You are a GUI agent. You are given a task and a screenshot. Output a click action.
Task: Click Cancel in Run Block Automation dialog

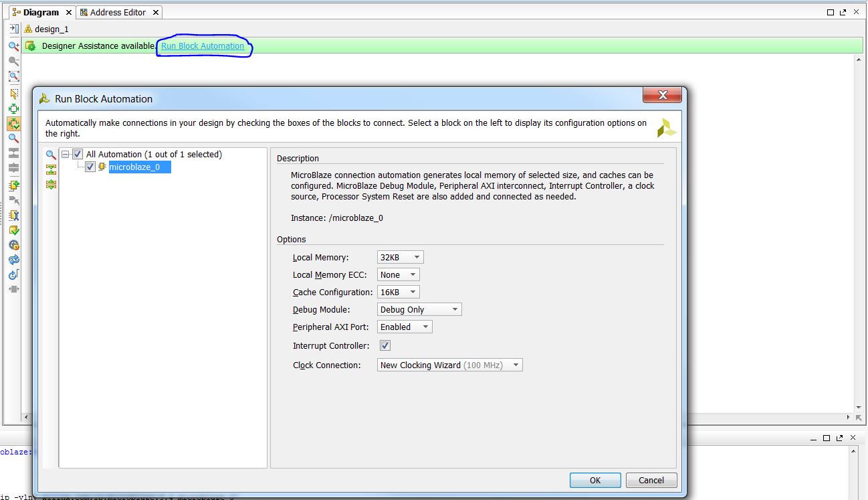[x=651, y=480]
